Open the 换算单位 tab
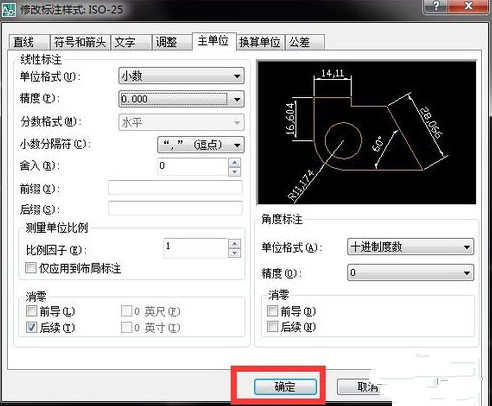This screenshot has width=492, height=406. pos(260,42)
